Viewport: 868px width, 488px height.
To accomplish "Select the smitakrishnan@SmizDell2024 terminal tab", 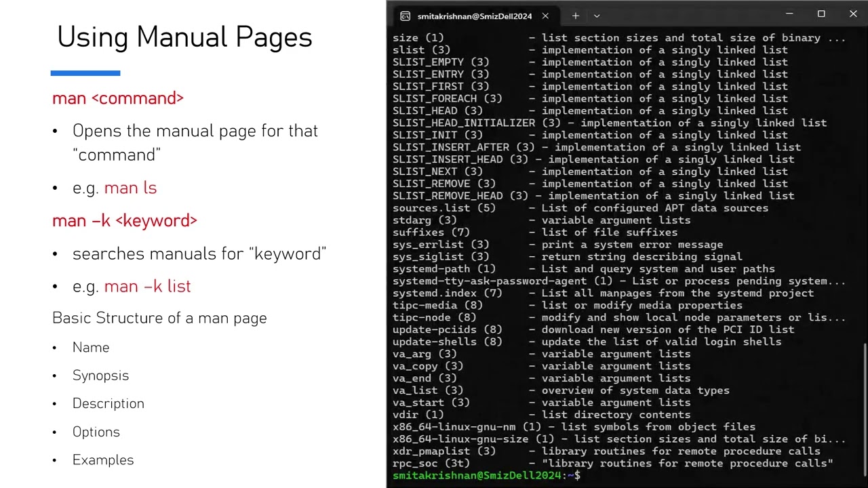I will [475, 16].
